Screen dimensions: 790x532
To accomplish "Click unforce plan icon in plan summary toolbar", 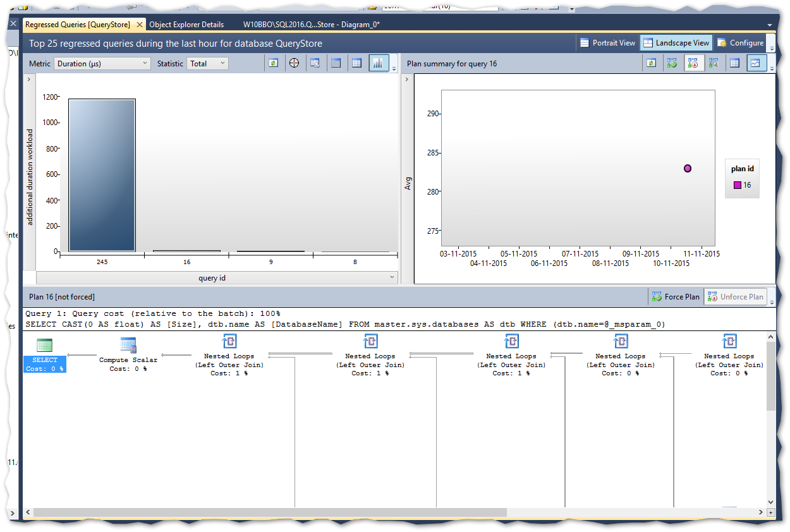I will coord(694,63).
